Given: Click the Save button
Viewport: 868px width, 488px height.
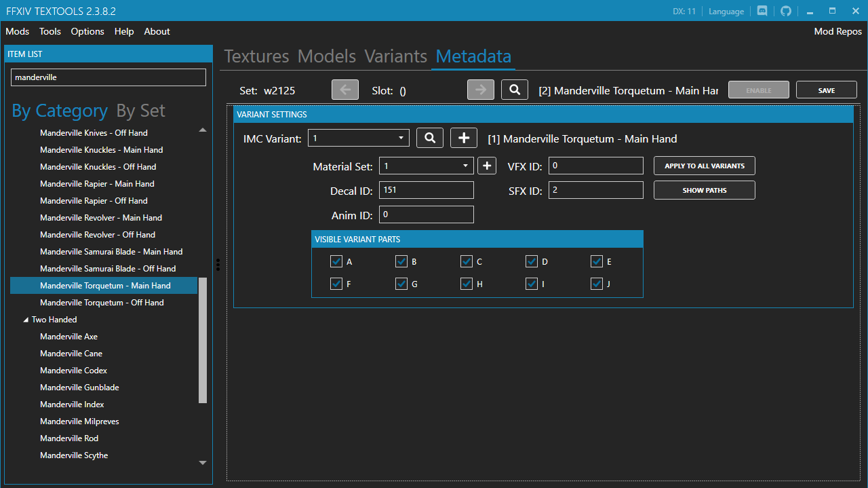Looking at the screenshot, I should pos(827,90).
